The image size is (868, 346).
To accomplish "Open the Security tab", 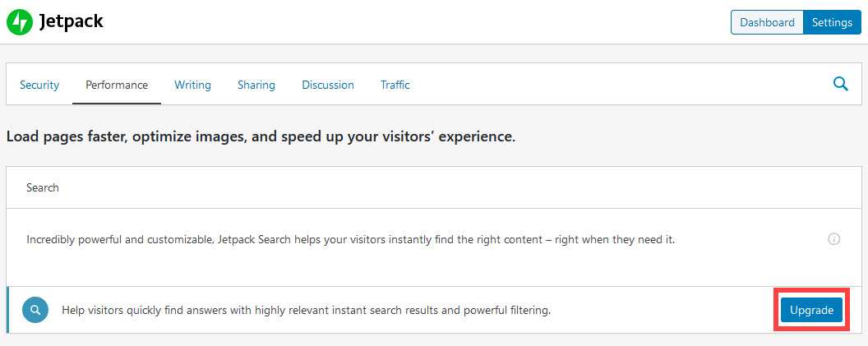I will 39,85.
